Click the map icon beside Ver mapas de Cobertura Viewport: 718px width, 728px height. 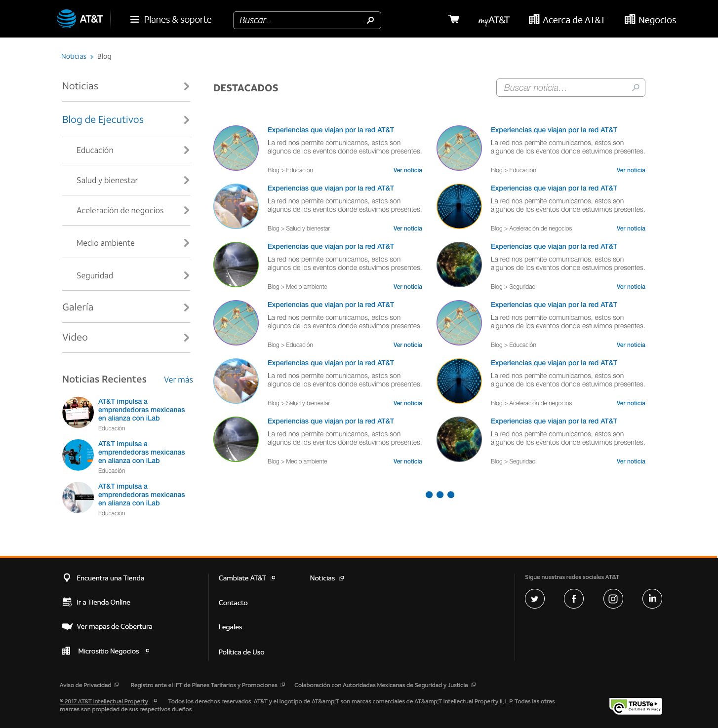tap(67, 626)
